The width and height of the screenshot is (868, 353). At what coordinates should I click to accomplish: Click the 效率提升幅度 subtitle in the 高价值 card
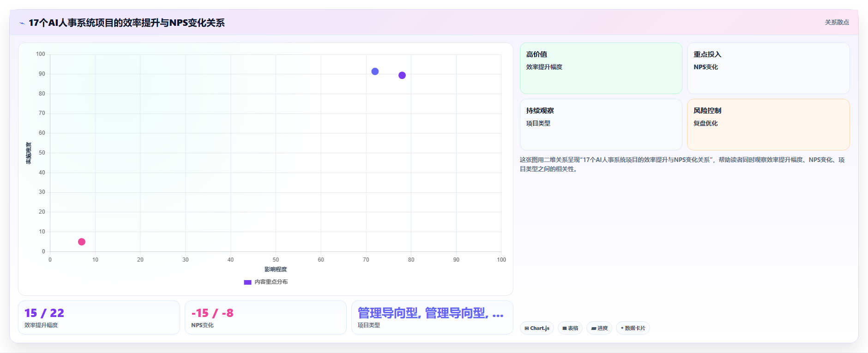point(544,67)
